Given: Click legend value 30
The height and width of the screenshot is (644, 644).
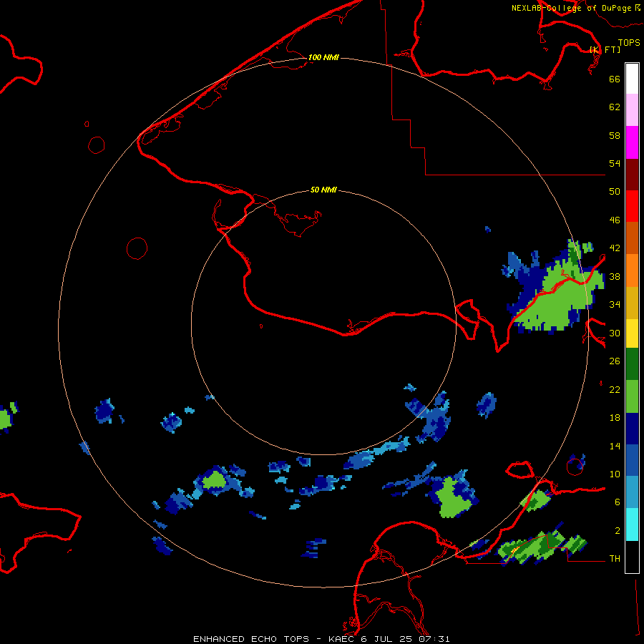Looking at the screenshot, I should tap(615, 333).
